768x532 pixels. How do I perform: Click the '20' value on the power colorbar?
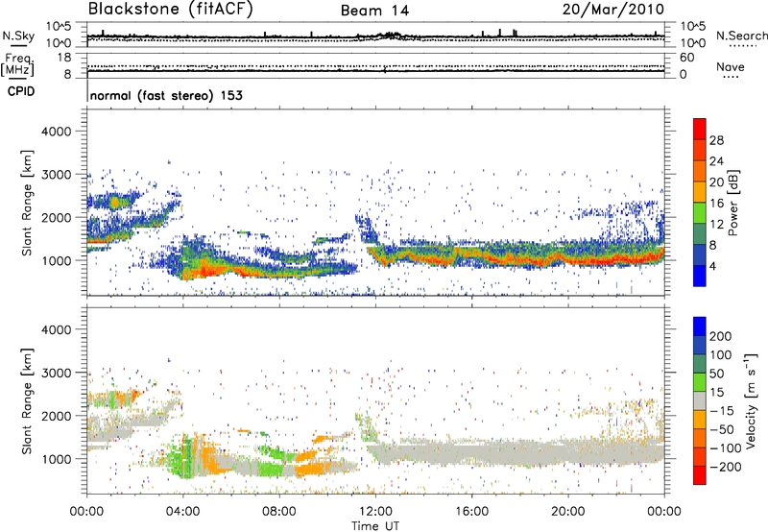716,182
